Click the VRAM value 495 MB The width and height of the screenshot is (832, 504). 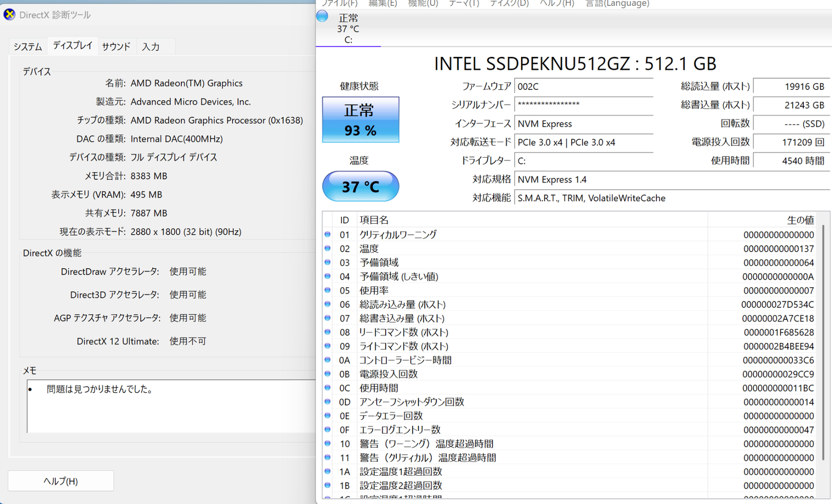(x=146, y=194)
